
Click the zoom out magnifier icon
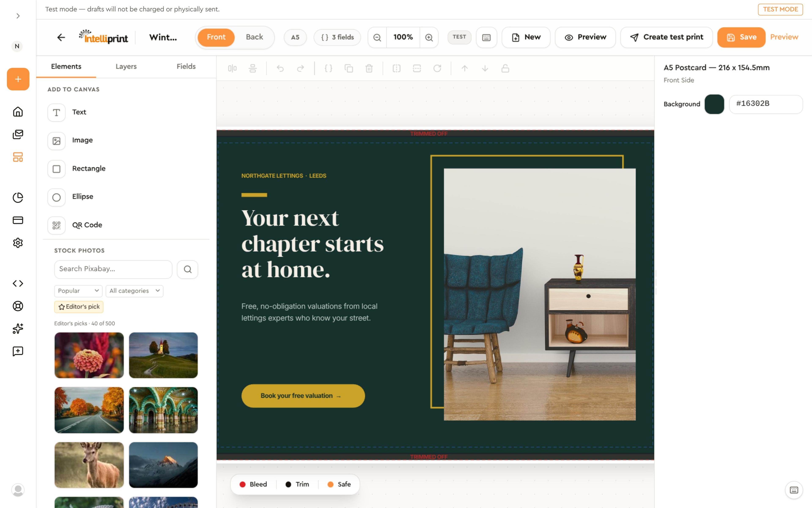point(377,37)
